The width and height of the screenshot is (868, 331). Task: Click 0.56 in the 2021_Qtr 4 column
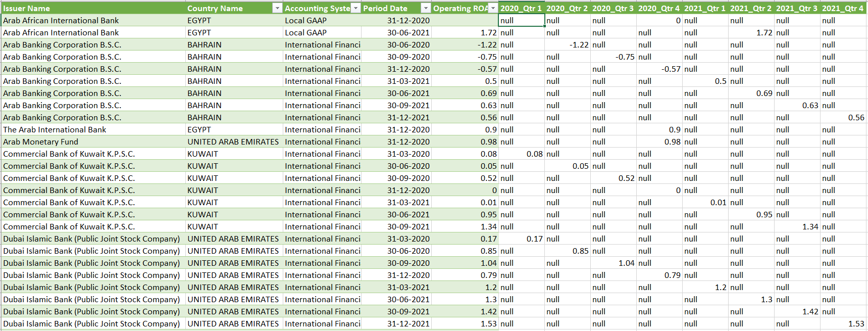click(x=843, y=117)
